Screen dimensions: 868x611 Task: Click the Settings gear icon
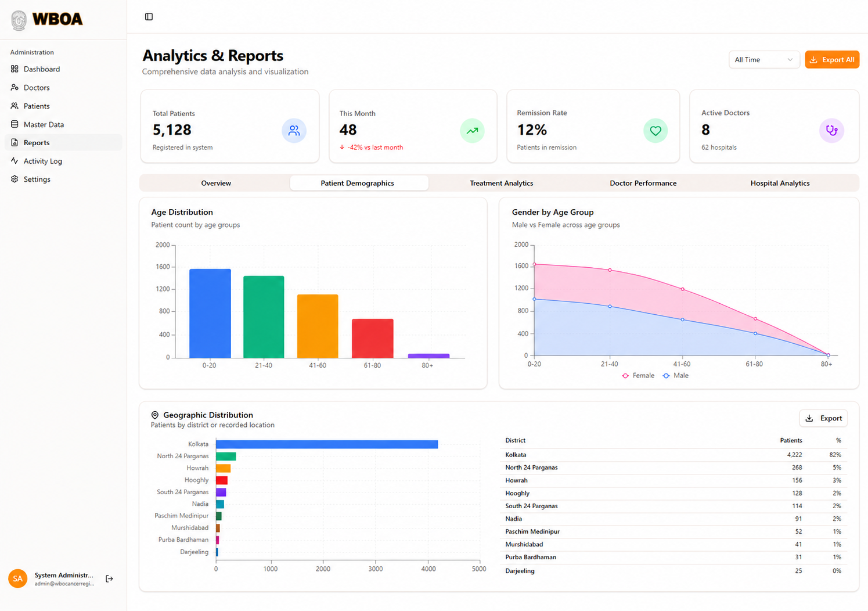coord(15,179)
